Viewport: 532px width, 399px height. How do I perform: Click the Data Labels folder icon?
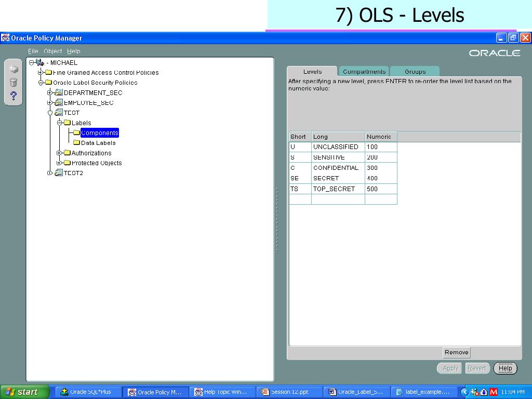(77, 142)
